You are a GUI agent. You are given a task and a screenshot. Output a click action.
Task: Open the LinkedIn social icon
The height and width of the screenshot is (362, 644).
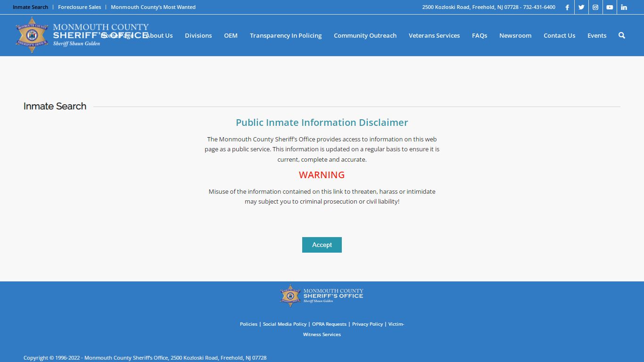(x=624, y=7)
